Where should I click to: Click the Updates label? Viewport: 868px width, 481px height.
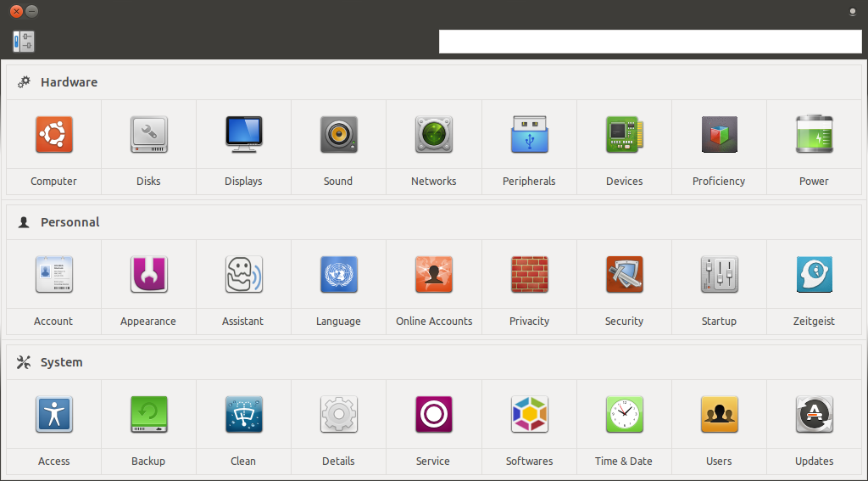pos(814,461)
